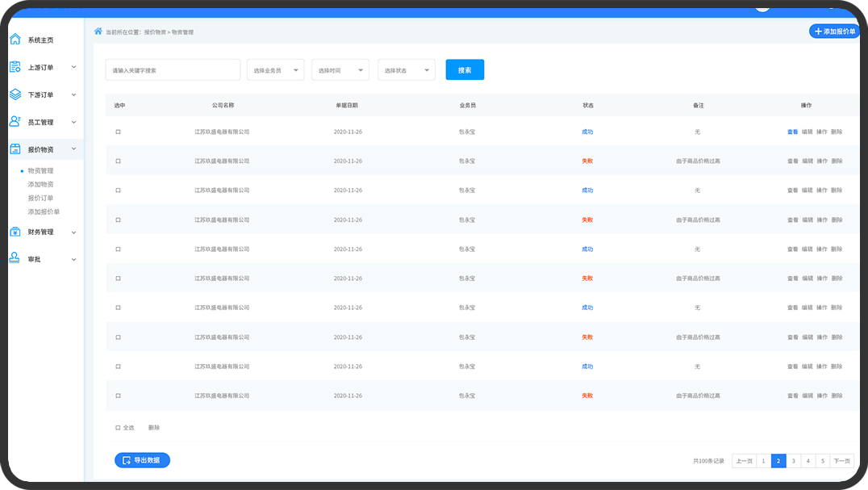Image resolution: width=868 pixels, height=490 pixels.
Task: Open the select time (选择时间) dropdown
Action: coord(340,70)
